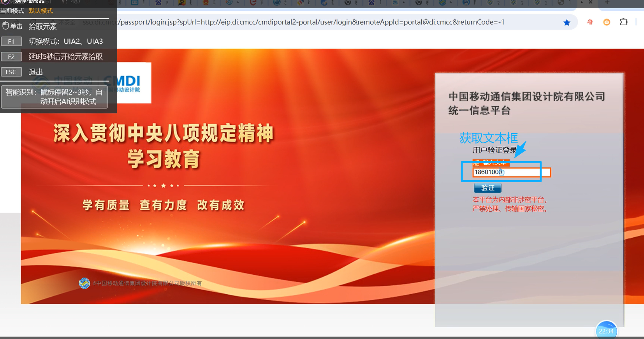This screenshot has height=339, width=644.
Task: Open the Extensions puzzle-piece menu
Action: tap(623, 22)
